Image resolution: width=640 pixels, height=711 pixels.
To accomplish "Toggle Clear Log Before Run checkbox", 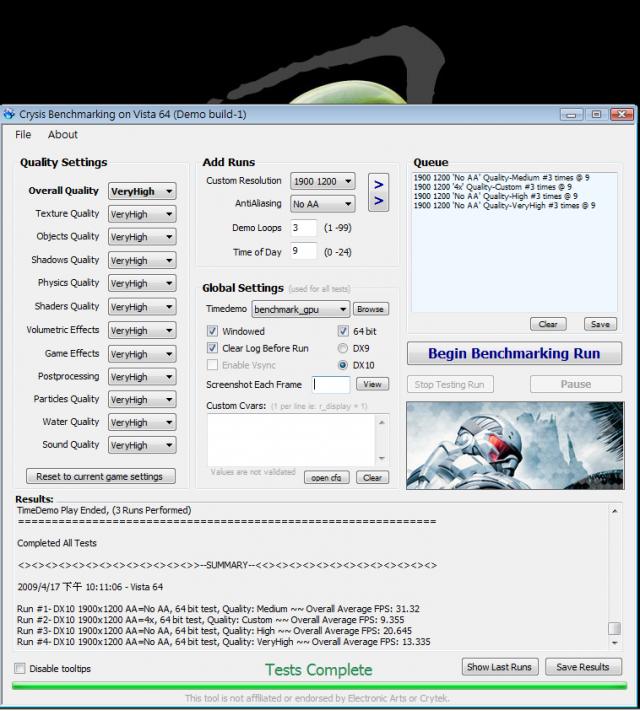I will click(x=212, y=348).
